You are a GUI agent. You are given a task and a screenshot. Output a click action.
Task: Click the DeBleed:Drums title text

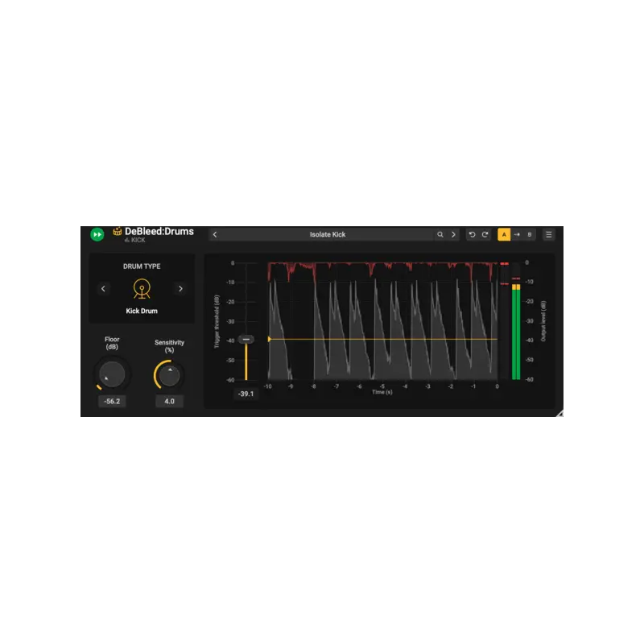pos(159,231)
